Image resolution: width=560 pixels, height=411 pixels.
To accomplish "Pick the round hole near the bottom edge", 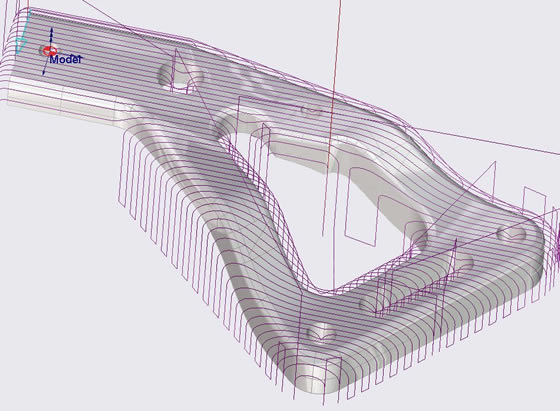I will pos(321,335).
